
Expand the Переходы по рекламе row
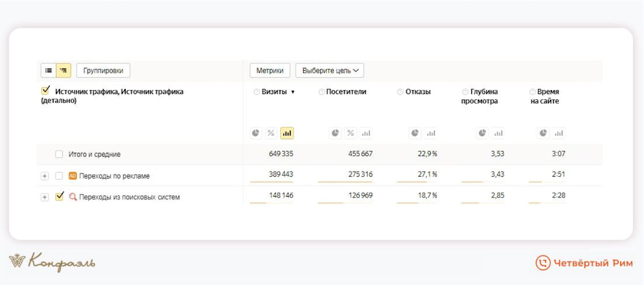[x=44, y=175]
